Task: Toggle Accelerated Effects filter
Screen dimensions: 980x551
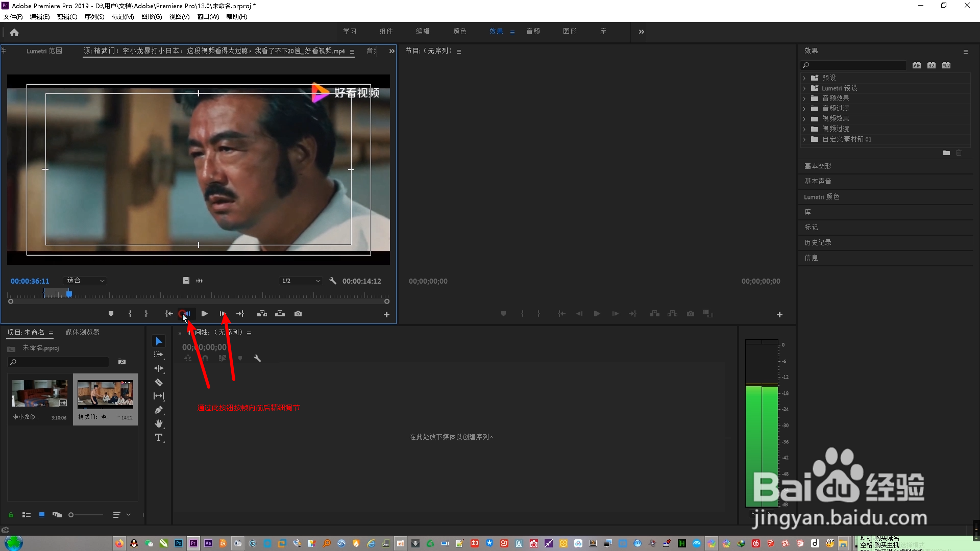Action: pos(917,65)
